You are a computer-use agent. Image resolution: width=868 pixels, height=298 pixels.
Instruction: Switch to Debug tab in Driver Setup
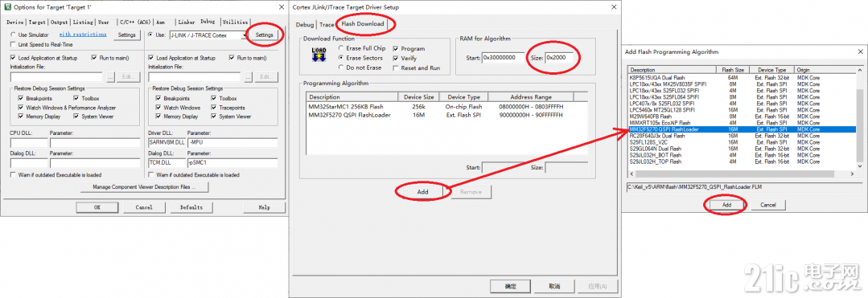305,25
